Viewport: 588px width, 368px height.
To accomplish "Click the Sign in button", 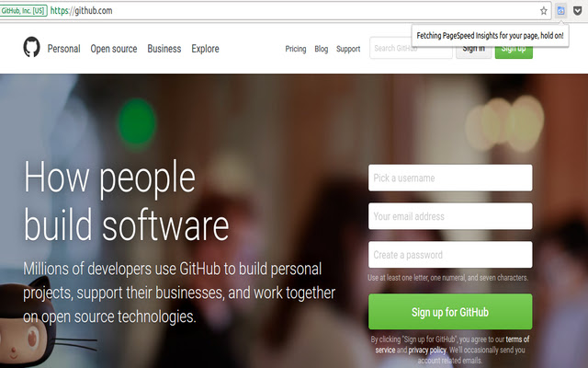I will tap(473, 49).
